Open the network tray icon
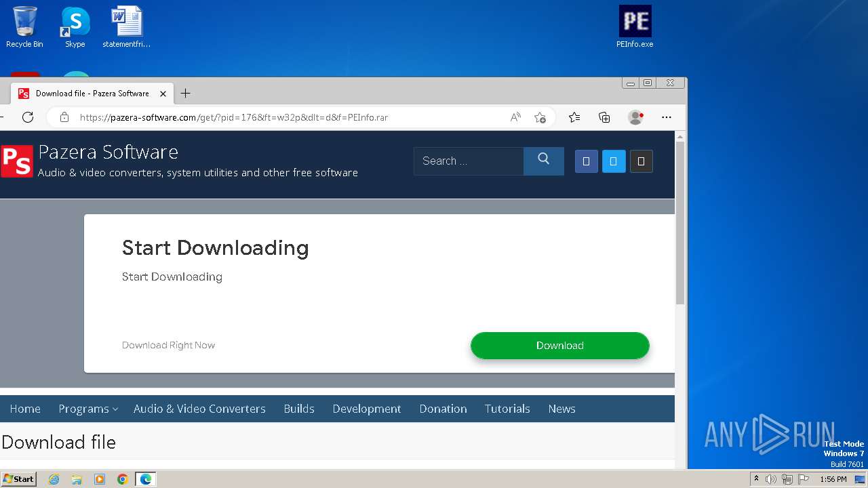Image resolution: width=868 pixels, height=488 pixels. (787, 479)
